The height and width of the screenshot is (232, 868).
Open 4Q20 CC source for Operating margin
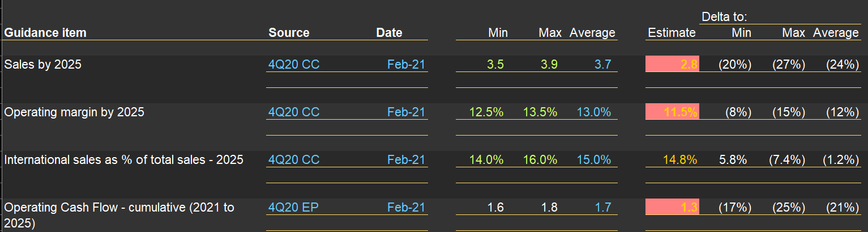pyautogui.click(x=293, y=112)
